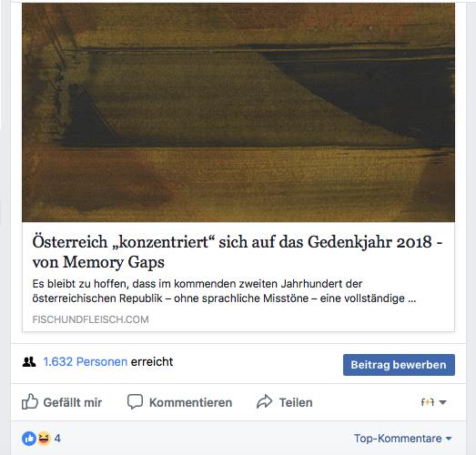The width and height of the screenshot is (476, 455).
Task: Select Kommentieren to write a comment
Action: 190,402
